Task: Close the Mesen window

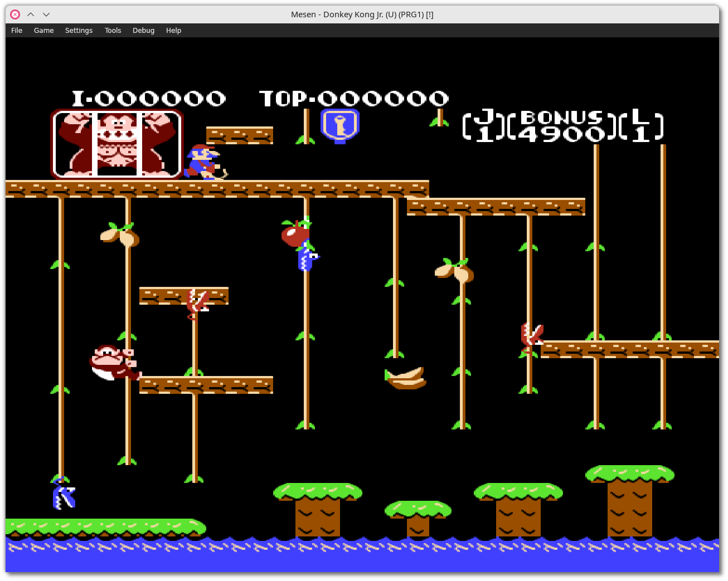Action: (x=15, y=14)
